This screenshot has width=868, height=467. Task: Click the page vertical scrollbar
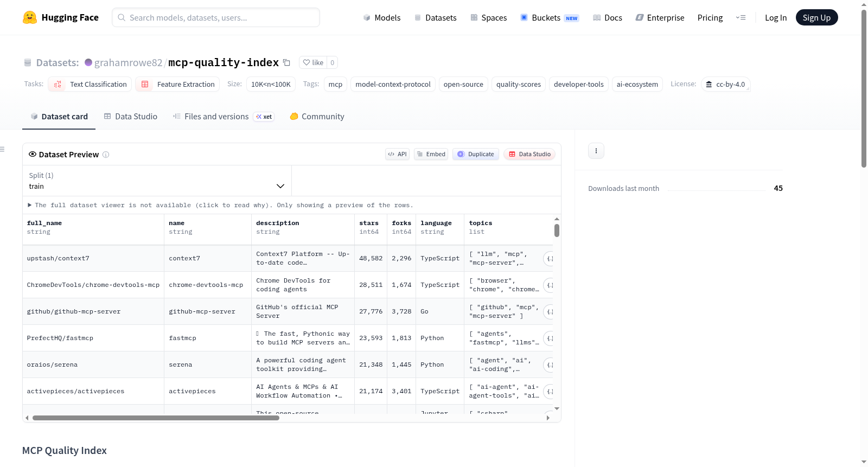864,88
